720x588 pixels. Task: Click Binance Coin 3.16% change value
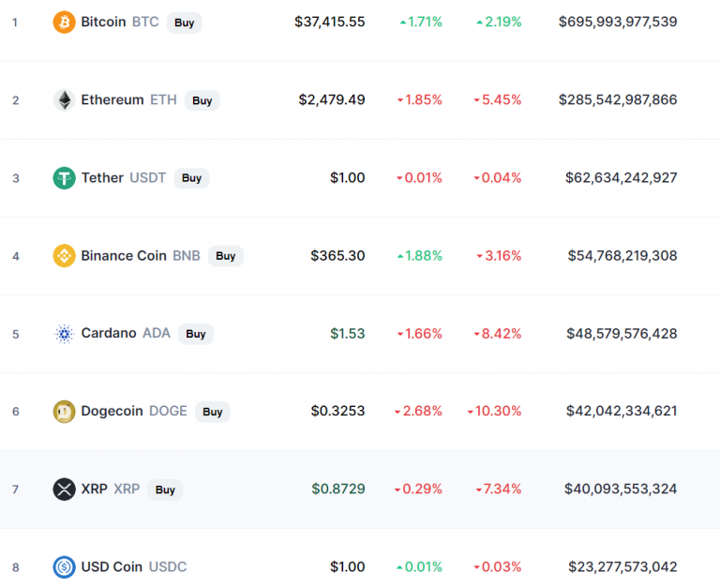499,255
